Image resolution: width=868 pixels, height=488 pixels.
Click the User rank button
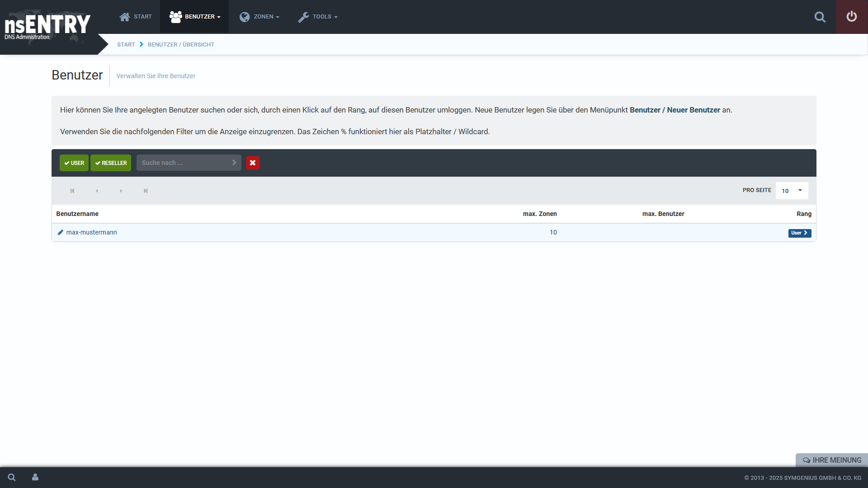pyautogui.click(x=799, y=233)
